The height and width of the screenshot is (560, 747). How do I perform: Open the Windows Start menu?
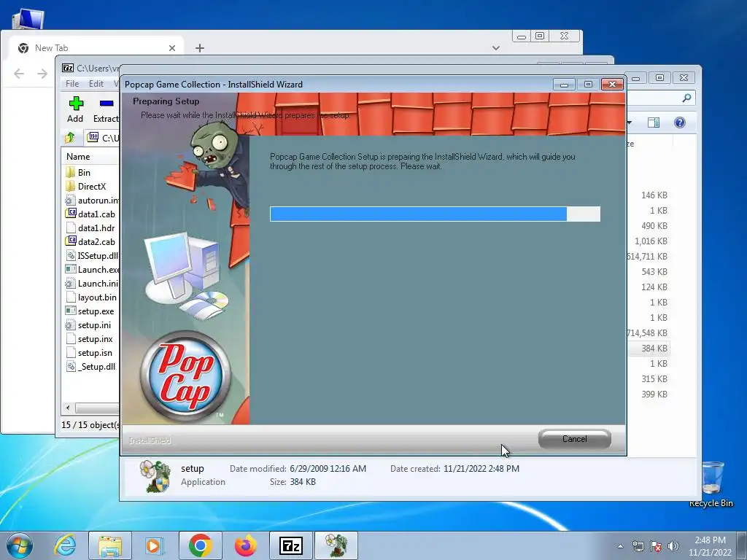[x=20, y=545]
